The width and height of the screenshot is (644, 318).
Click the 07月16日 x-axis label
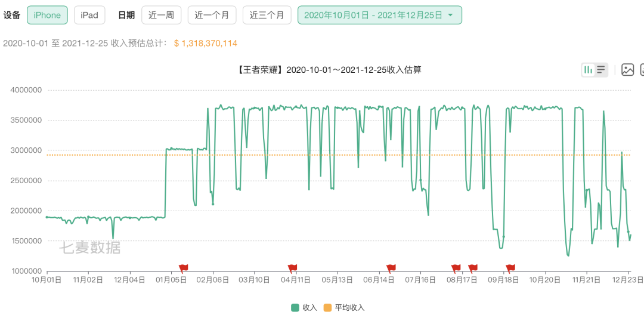point(420,280)
